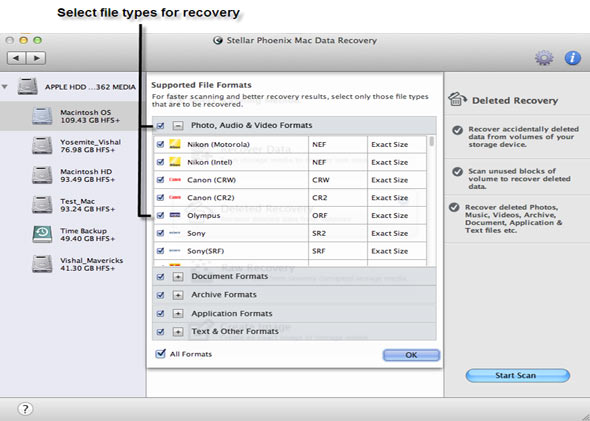
Task: Open the blue info icon
Action: pos(572,58)
